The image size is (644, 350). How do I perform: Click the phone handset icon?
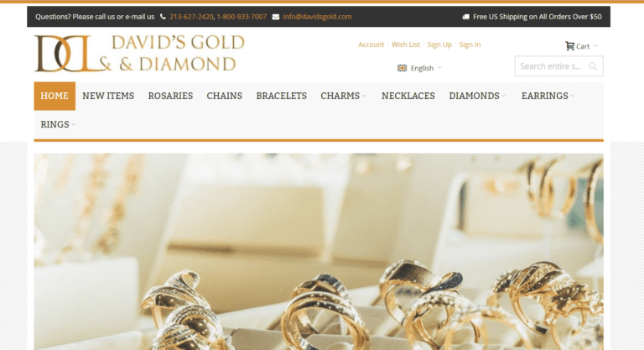[x=163, y=17]
